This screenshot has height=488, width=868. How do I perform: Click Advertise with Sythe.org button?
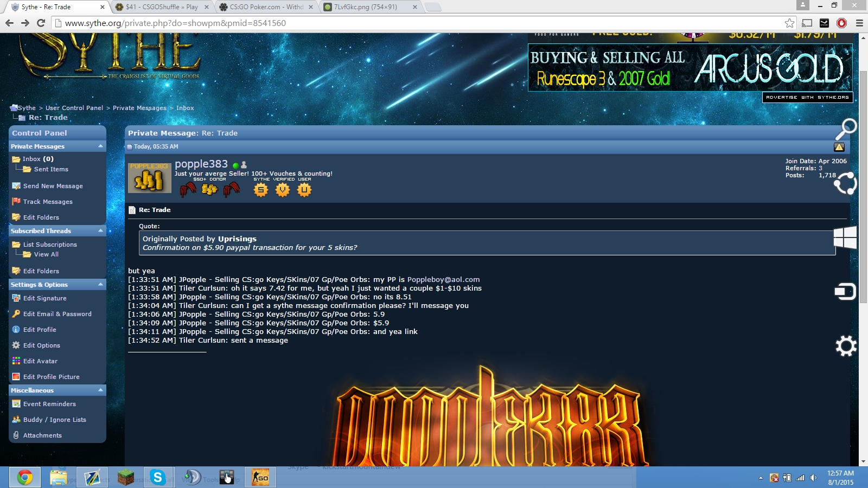[808, 97]
